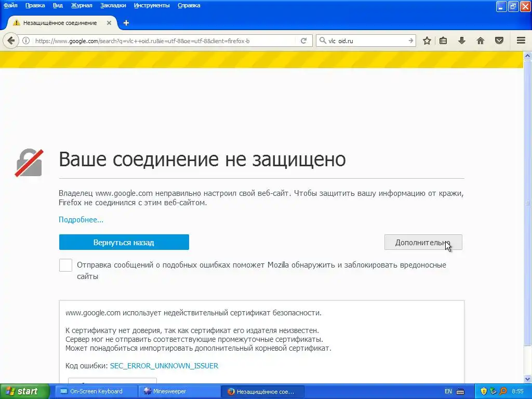Open the Журнал menu
Screen dimensions: 532x399
[82, 5]
